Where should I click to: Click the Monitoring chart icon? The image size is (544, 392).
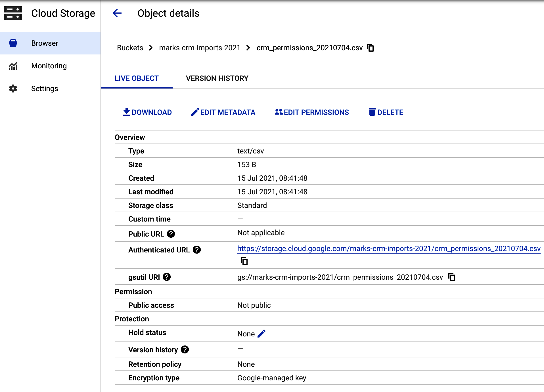(13, 66)
